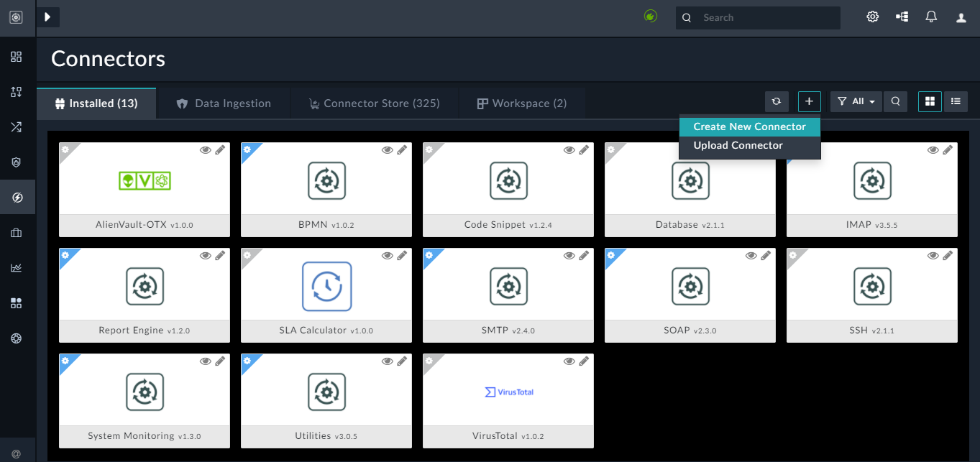
Task: Switch to the Connector Store tab
Action: 374,103
